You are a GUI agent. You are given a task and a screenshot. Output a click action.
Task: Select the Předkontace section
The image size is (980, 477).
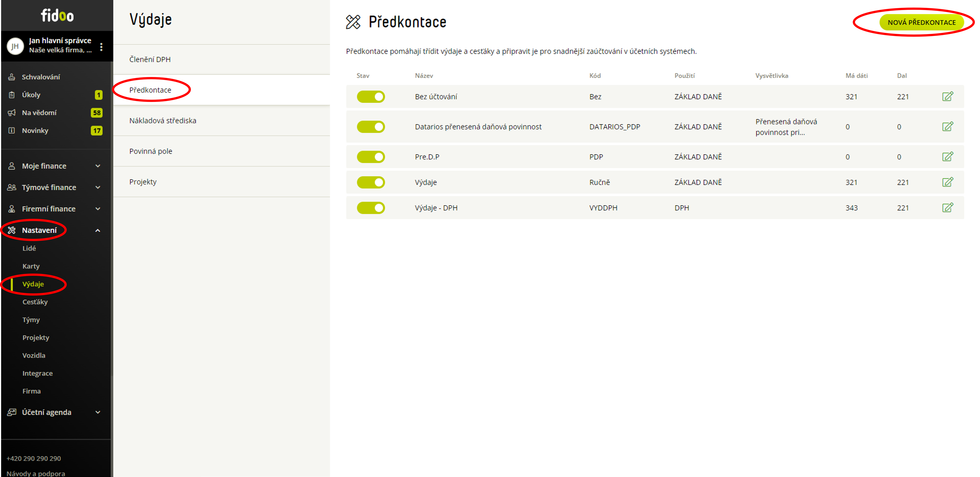[x=221, y=90]
